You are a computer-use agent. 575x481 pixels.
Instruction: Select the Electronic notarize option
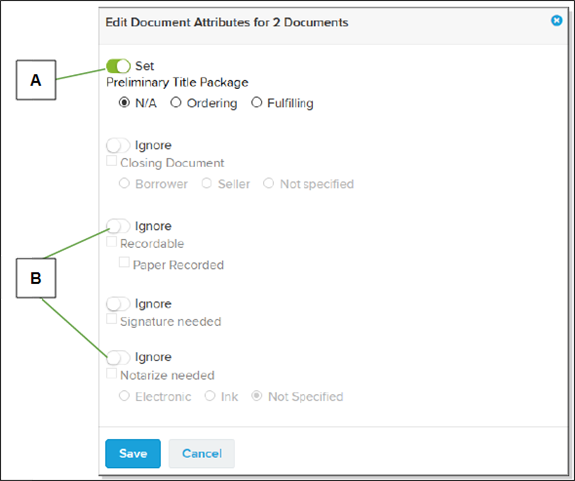click(124, 396)
